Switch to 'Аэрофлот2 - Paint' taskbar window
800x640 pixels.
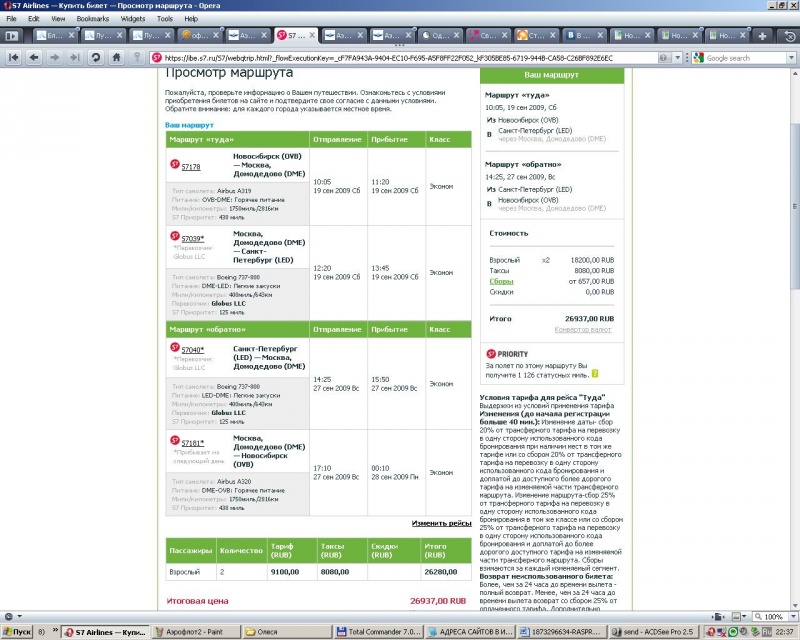tap(195, 631)
